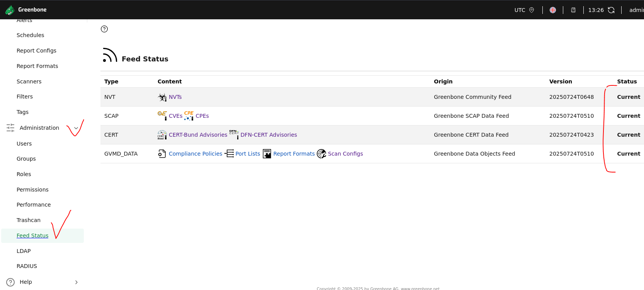Click the Help circle icon in sidebar
Viewport: 644px width, 290px height.
[10, 282]
